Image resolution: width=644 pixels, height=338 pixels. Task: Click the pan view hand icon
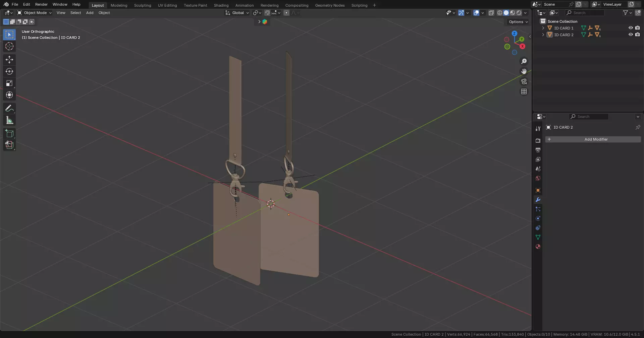pos(524,71)
